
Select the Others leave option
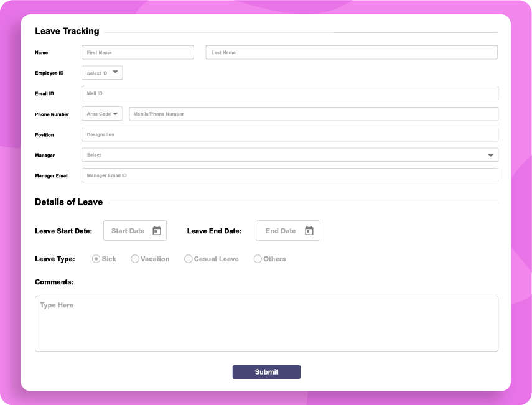(257, 258)
